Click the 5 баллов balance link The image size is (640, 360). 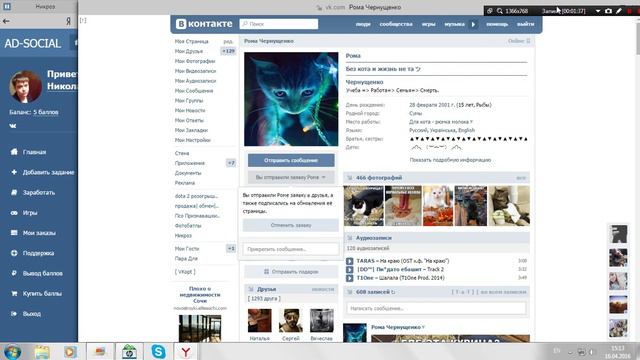pyautogui.click(x=46, y=112)
